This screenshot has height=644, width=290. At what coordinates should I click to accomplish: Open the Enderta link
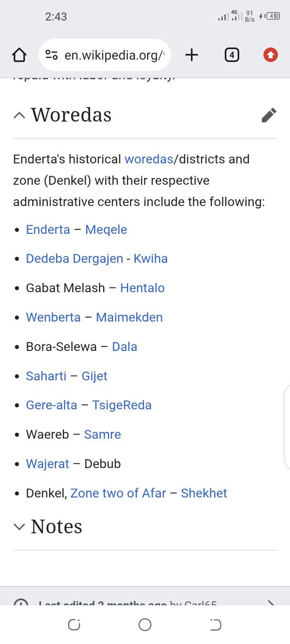coord(48,229)
